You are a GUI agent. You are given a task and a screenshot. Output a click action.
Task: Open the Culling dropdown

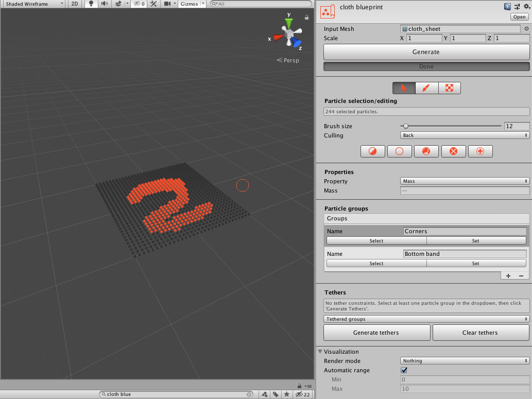[465, 135]
